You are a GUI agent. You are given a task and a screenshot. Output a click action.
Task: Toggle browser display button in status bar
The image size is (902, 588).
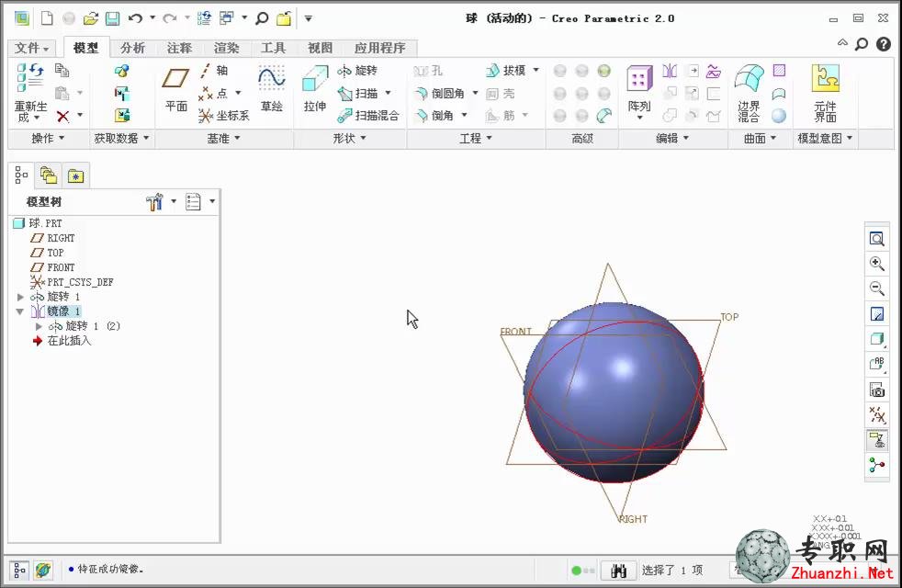(x=43, y=571)
